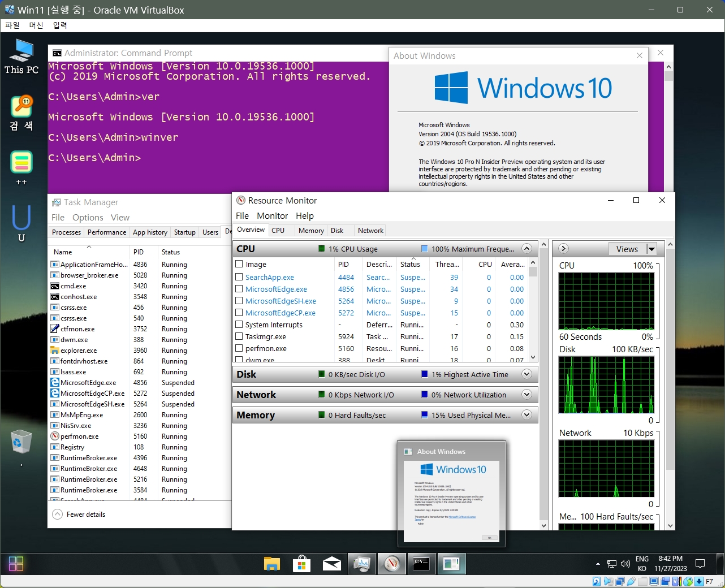
Task: Check the System Interrupts checkbox
Action: (x=239, y=325)
